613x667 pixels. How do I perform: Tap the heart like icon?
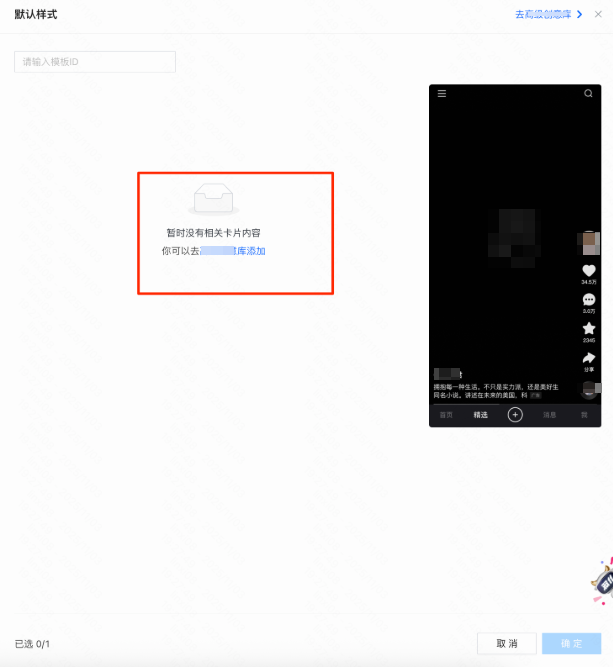point(589,270)
